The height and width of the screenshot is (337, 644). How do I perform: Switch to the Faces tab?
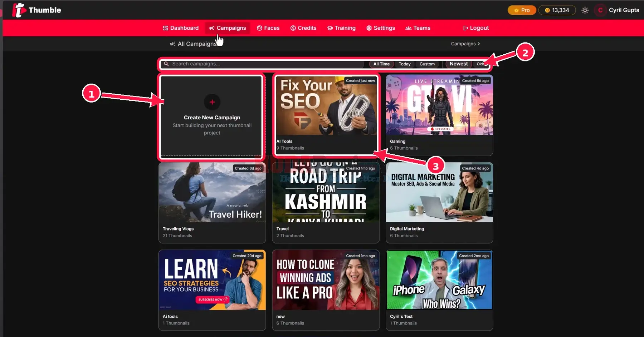[268, 28]
